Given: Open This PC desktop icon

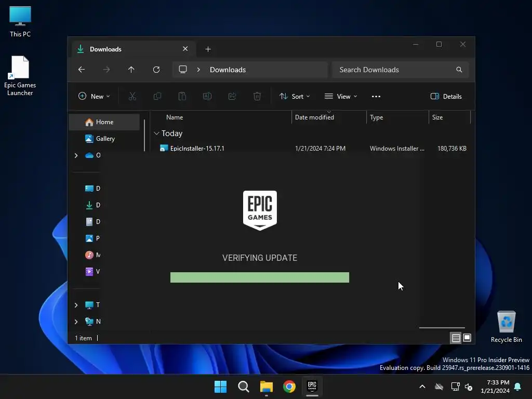Looking at the screenshot, I should (x=20, y=22).
